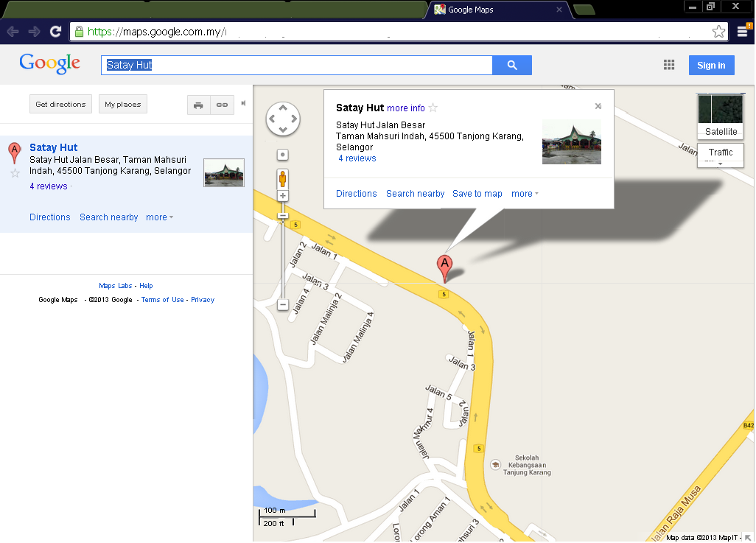The height and width of the screenshot is (543, 756).
Task: Expand the layers dropdown arrow under Traffic
Action: [721, 164]
